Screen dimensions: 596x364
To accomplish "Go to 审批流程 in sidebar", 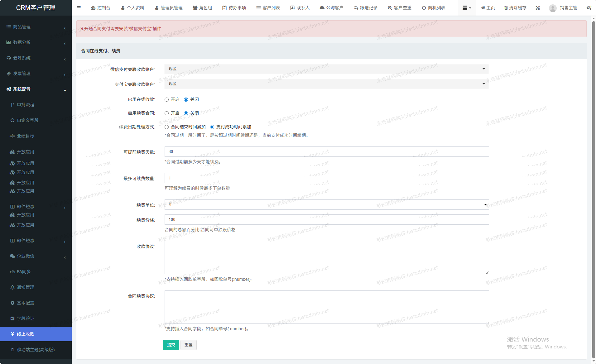I will pyautogui.click(x=26, y=105).
